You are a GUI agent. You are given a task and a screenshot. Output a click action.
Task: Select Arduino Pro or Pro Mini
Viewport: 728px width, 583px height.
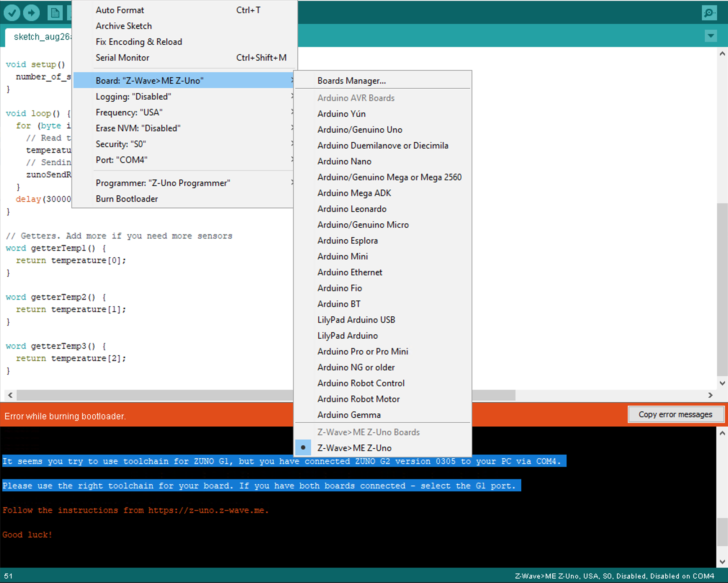click(383, 352)
